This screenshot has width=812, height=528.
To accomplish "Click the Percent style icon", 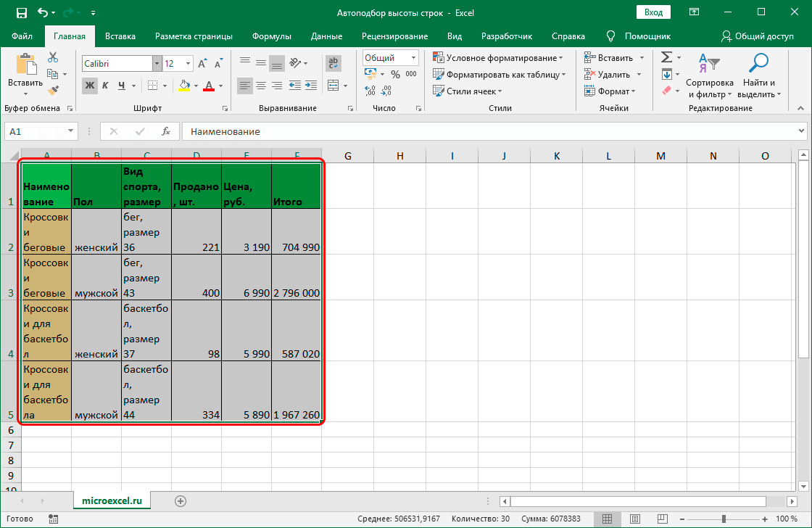I will point(395,74).
